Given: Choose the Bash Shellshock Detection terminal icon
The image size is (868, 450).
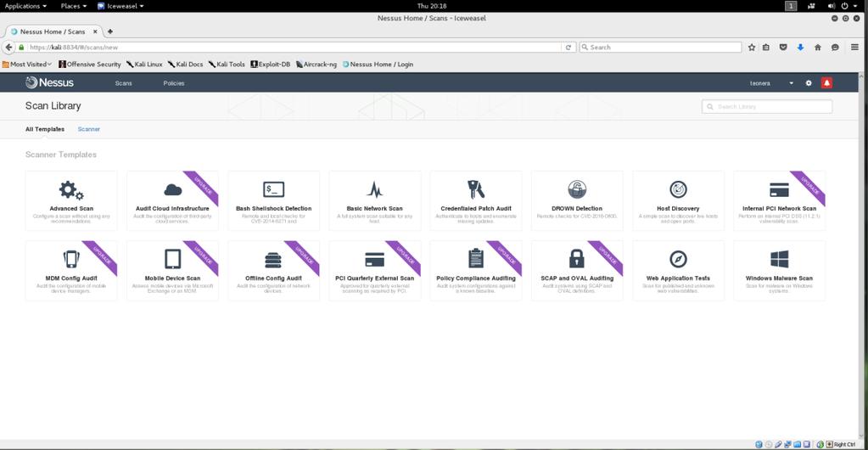Looking at the screenshot, I should click(x=274, y=189).
